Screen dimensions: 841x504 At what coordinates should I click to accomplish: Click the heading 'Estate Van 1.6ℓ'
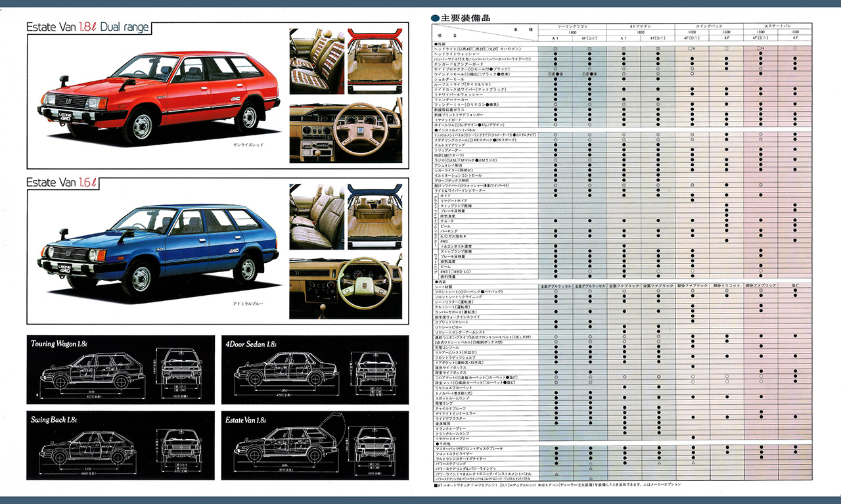point(62,183)
